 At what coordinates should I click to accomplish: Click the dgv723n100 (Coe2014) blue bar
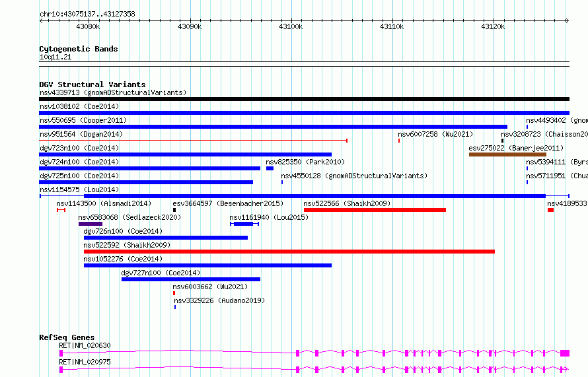point(185,154)
